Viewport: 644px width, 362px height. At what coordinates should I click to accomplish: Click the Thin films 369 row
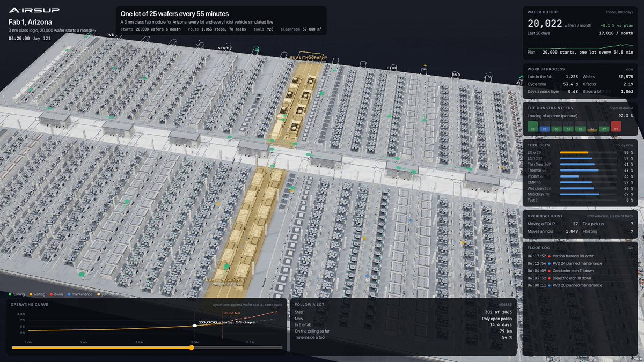pyautogui.click(x=580, y=165)
